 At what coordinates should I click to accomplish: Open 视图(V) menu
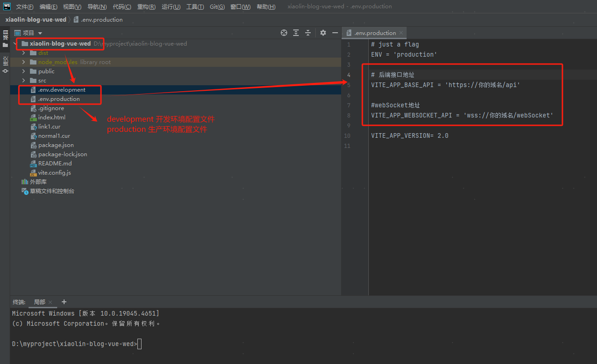[72, 6]
